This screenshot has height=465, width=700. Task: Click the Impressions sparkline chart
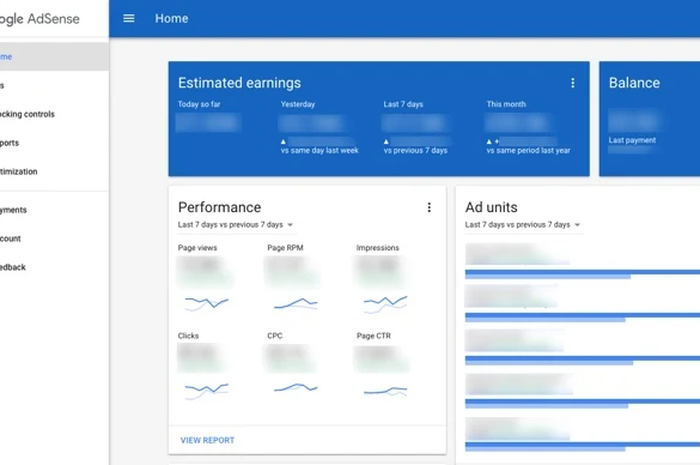point(385,303)
